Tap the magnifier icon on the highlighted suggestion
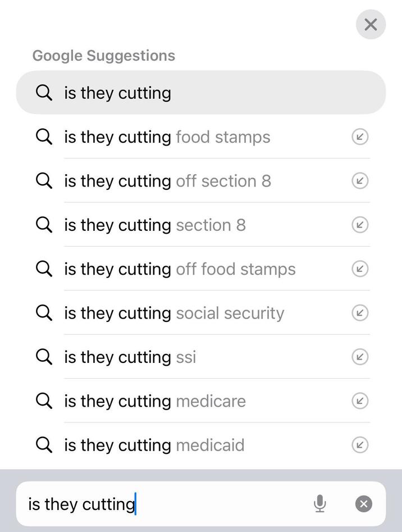The height and width of the screenshot is (532, 402). pyautogui.click(x=44, y=93)
